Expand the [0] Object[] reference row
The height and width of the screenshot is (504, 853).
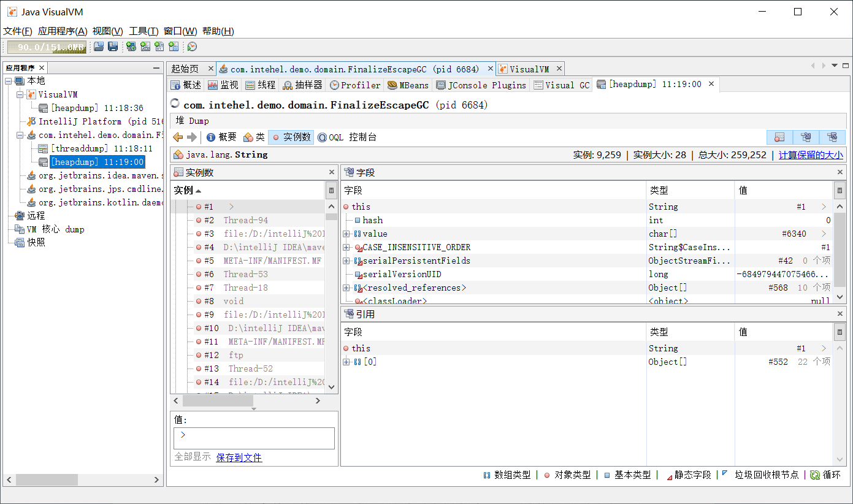[346, 362]
